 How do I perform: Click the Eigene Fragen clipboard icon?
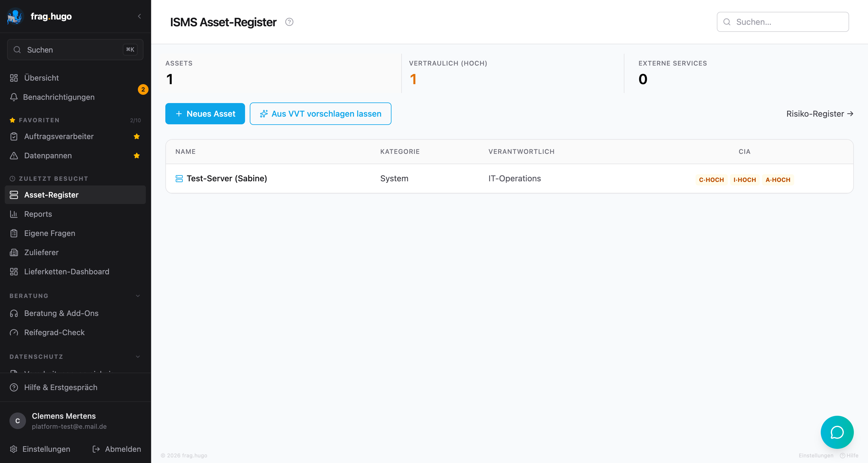coord(14,233)
